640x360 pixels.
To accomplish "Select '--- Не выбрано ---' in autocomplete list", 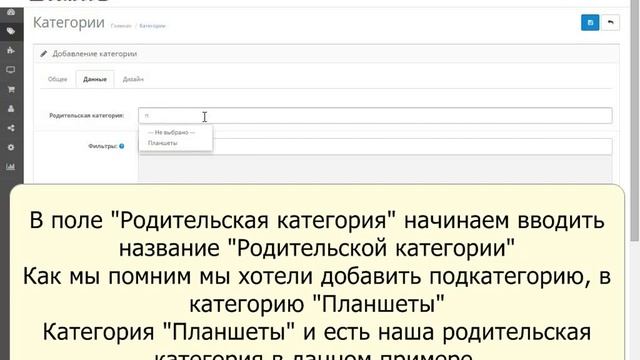I will [x=171, y=132].
